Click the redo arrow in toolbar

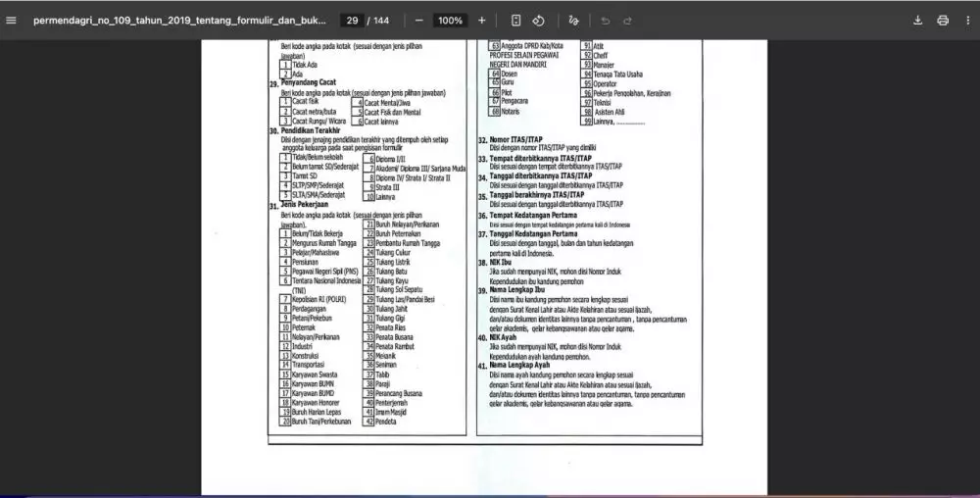[x=627, y=21]
